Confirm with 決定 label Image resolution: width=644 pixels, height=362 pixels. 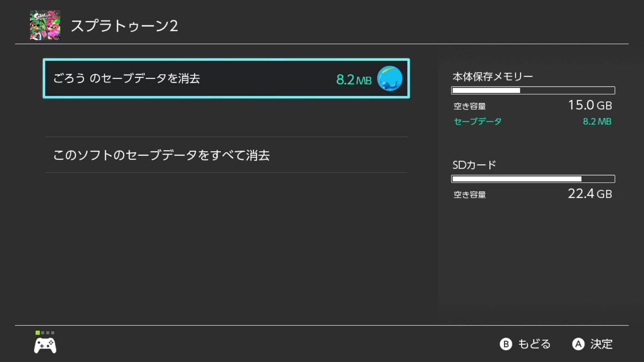pyautogui.click(x=601, y=344)
